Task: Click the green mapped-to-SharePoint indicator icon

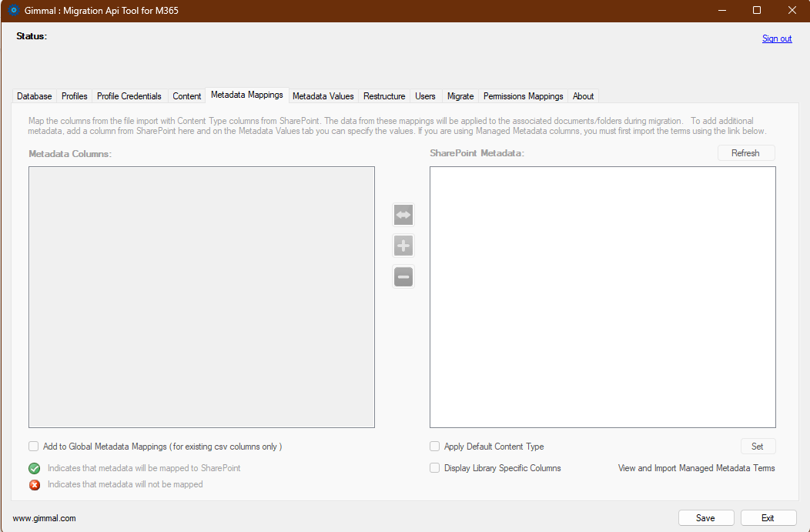Action: coord(34,468)
